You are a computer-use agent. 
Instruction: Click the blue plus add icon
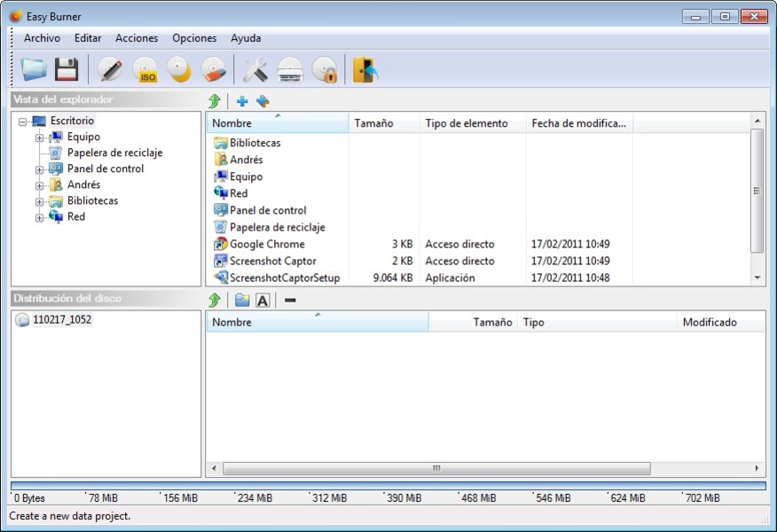pos(242,101)
